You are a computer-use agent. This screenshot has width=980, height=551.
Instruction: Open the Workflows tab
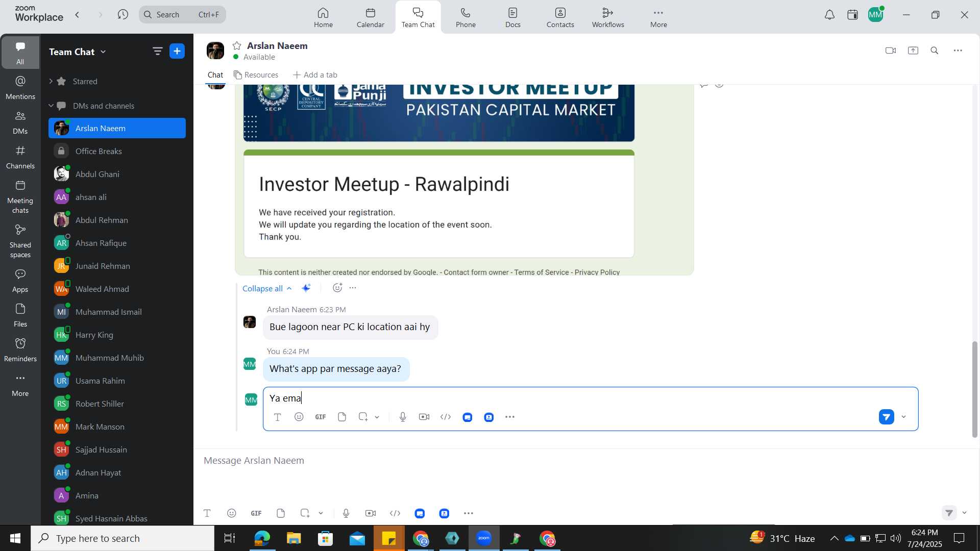point(608,17)
